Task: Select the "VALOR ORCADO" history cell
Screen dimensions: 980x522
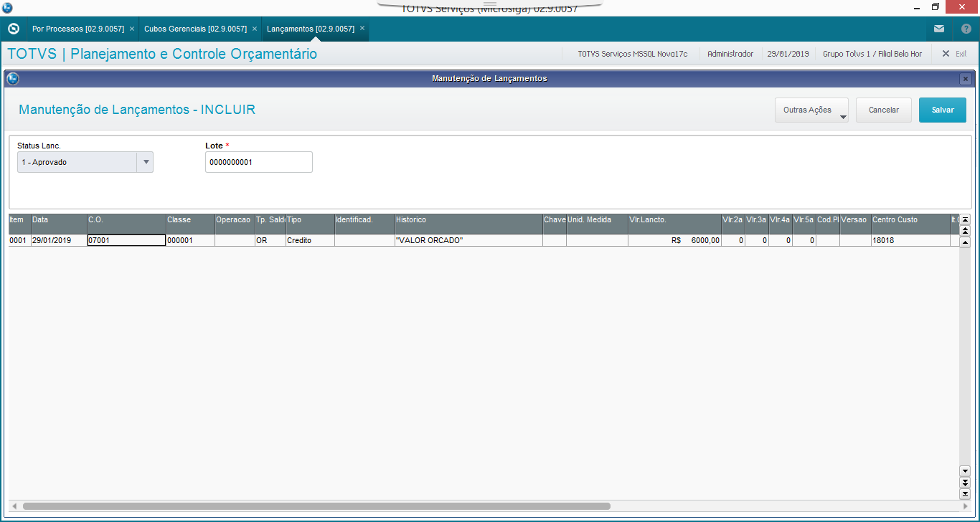Action: (x=468, y=241)
